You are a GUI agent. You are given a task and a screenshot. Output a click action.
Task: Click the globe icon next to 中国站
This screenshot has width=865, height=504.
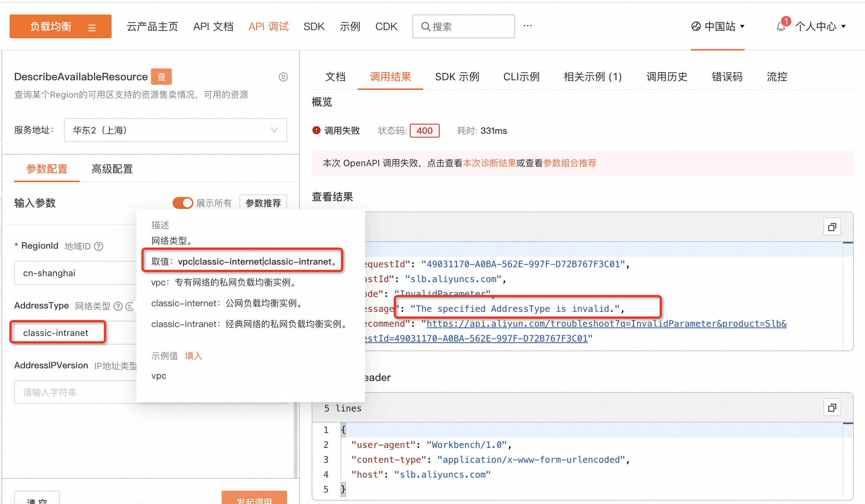tap(696, 26)
